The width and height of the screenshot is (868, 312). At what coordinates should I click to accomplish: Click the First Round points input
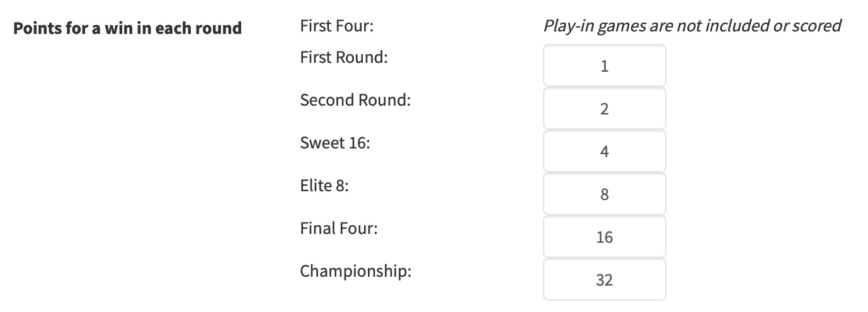click(x=604, y=66)
